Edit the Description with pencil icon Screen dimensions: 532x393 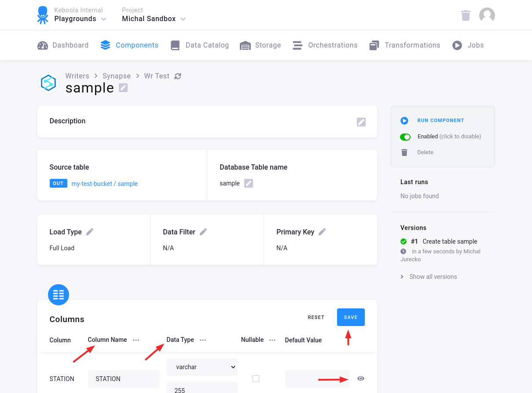click(361, 122)
